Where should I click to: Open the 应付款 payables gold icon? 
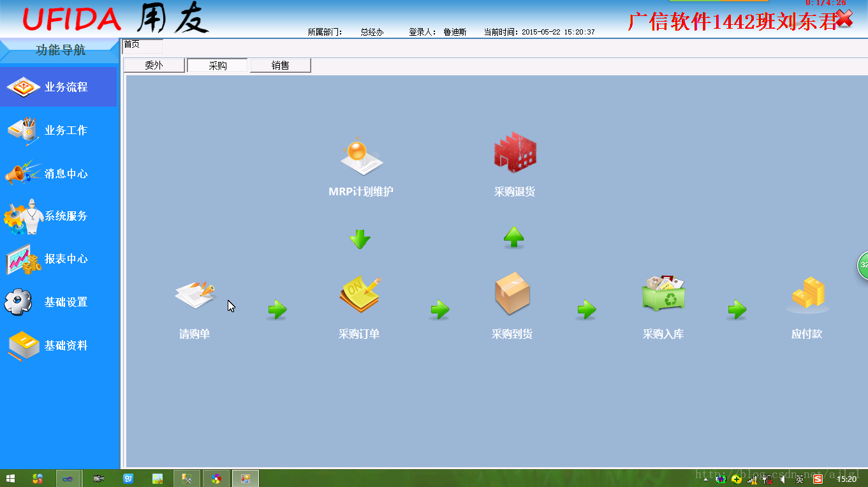click(x=807, y=295)
